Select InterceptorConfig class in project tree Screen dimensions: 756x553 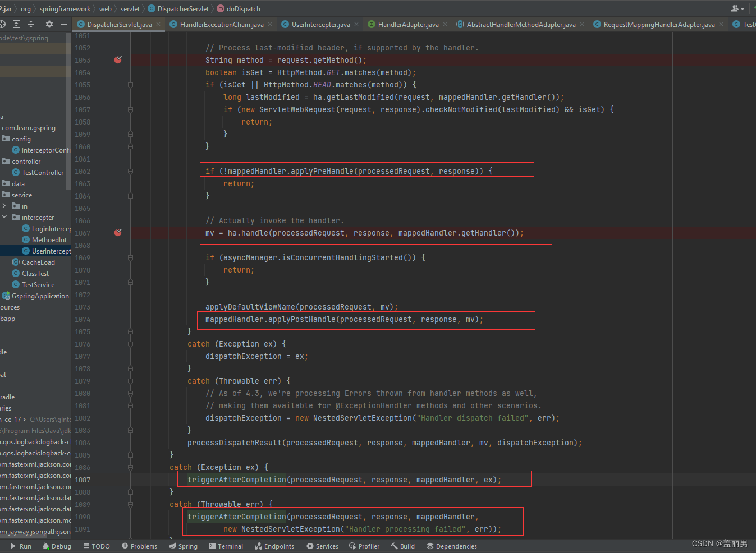click(x=42, y=150)
